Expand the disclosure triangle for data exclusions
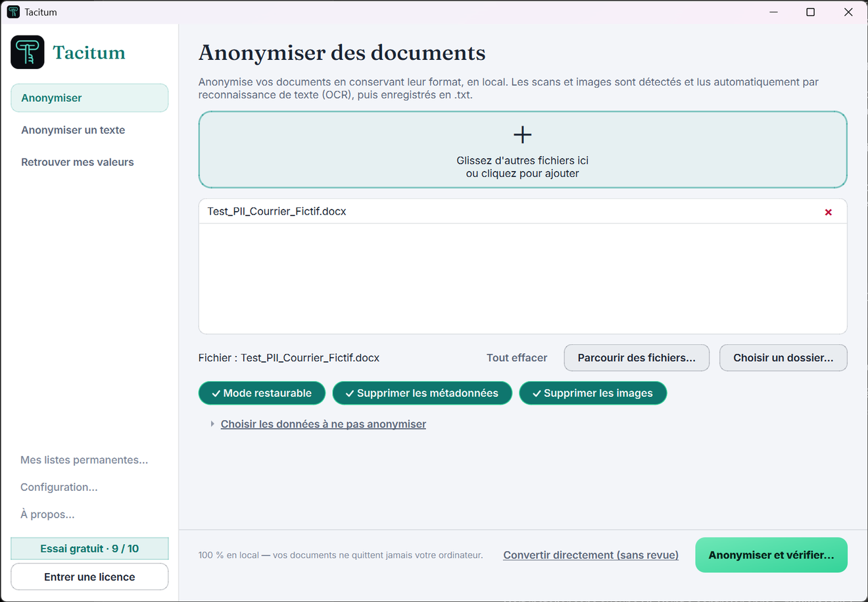The height and width of the screenshot is (602, 868). 212,424
